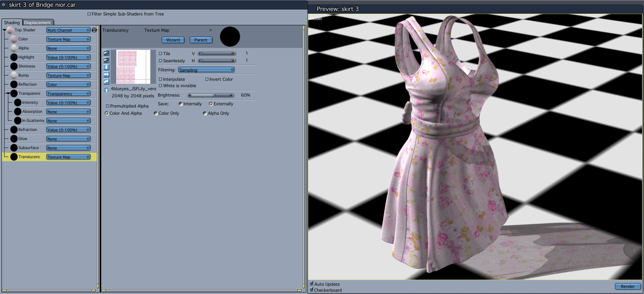
Task: Open the Filtering Sampling dropdown
Action: point(206,70)
